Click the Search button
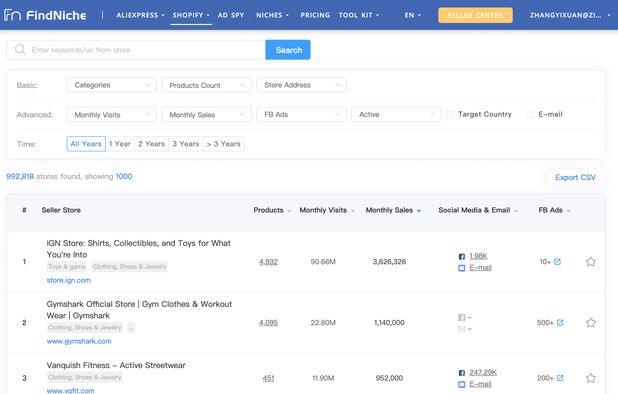618x394 pixels. pos(288,50)
